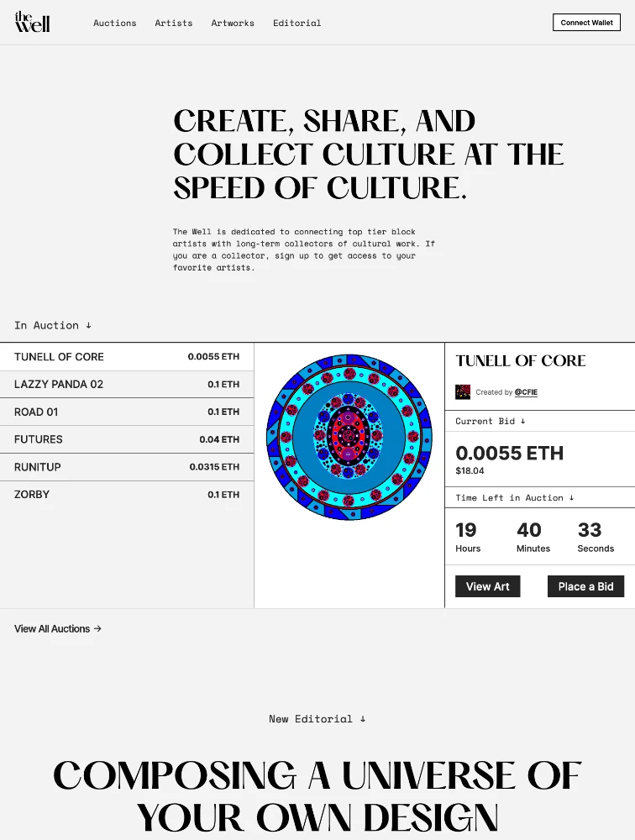This screenshot has height=840, width=635.
Task: Select the LAZZY PANDA 02 auction row
Action: click(x=127, y=384)
